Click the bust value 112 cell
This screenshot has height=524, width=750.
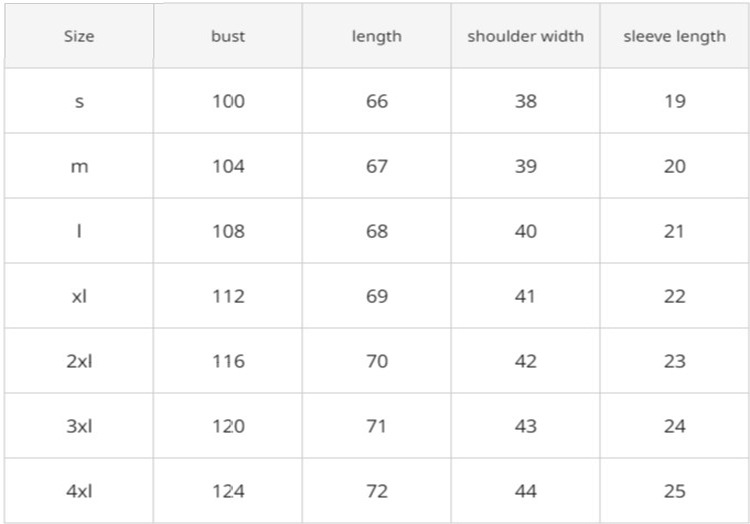228,296
